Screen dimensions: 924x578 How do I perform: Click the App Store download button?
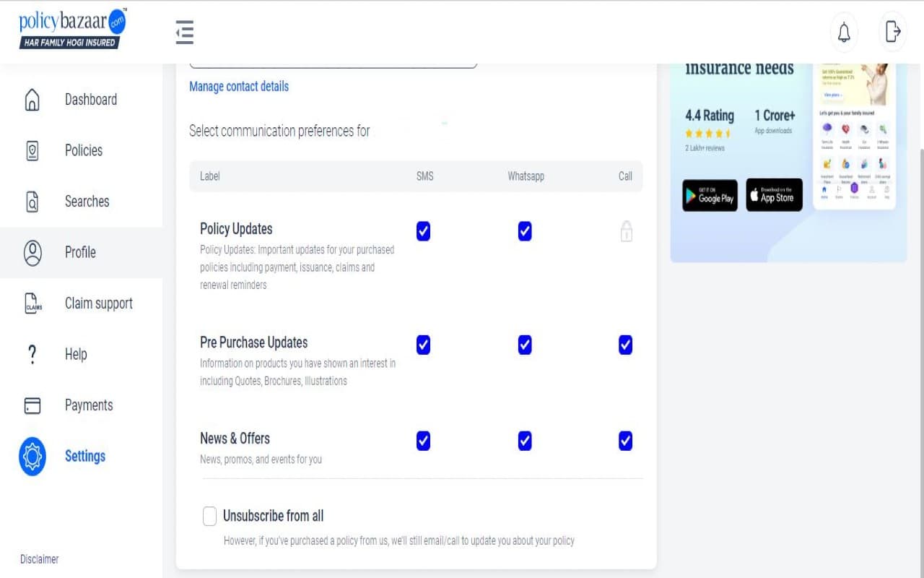[x=775, y=195]
